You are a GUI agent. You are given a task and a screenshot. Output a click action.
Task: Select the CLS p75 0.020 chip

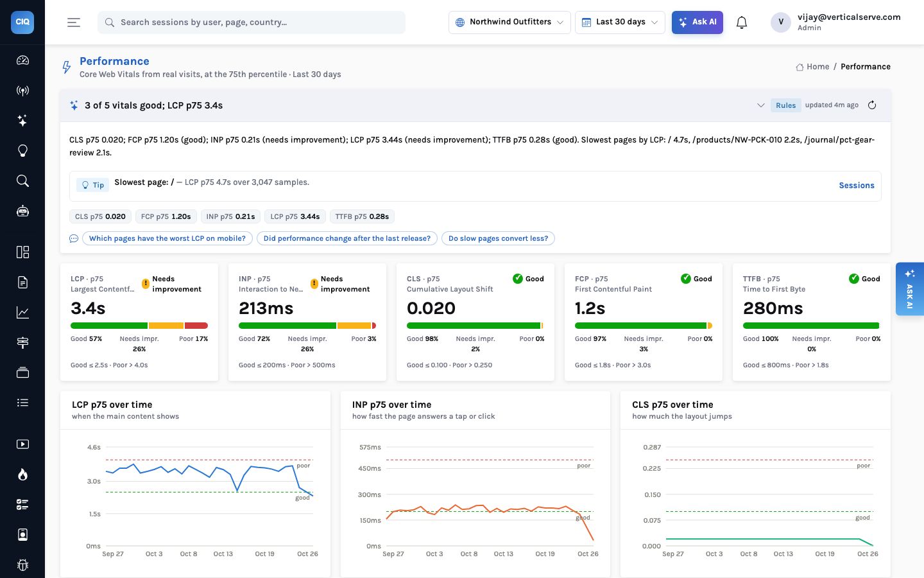(100, 216)
